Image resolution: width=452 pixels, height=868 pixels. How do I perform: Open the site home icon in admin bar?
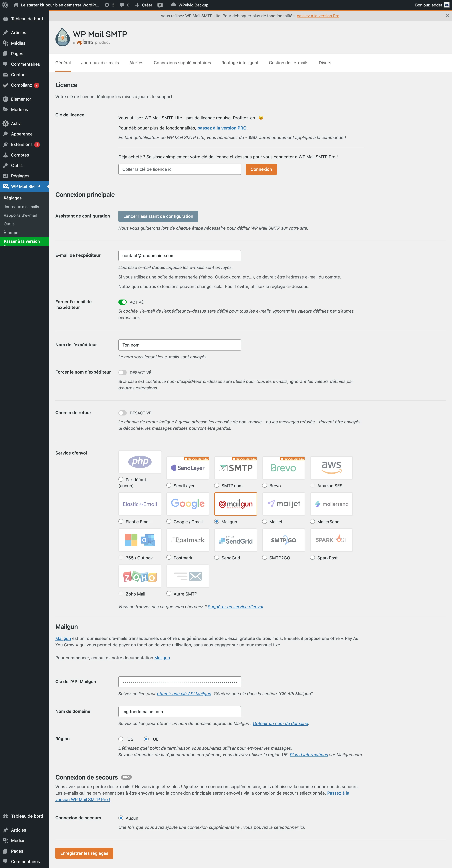pyautogui.click(x=16, y=5)
